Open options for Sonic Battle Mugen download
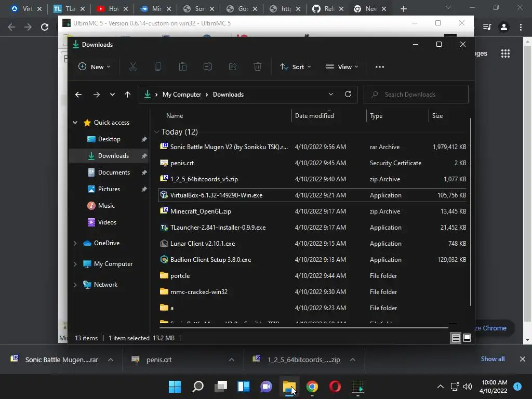The image size is (532, 399). click(111, 360)
